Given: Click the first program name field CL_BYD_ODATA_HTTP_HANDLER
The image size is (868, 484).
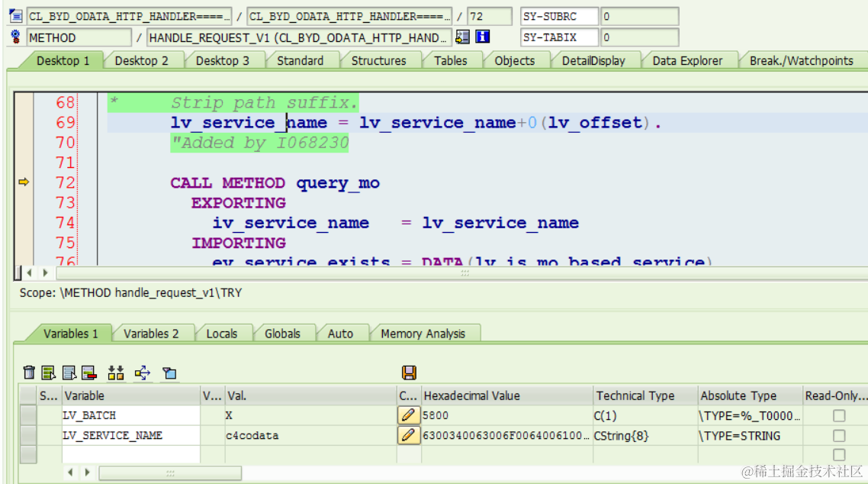Looking at the screenshot, I should click(128, 16).
